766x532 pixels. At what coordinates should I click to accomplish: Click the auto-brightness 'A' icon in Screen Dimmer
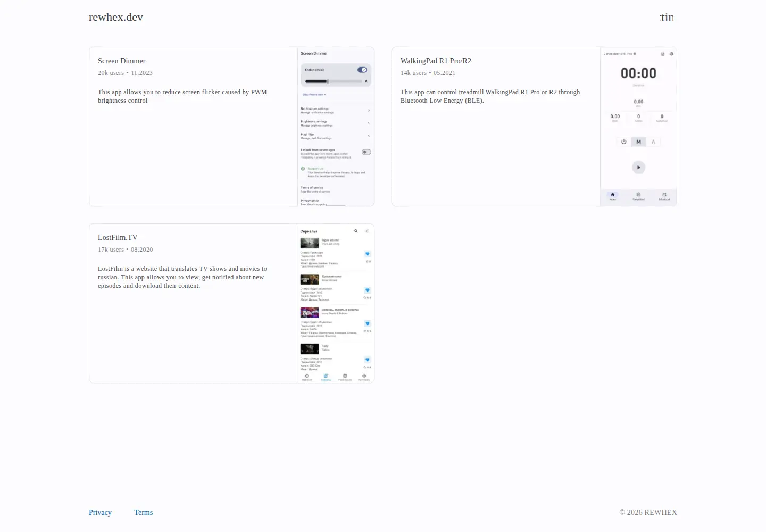pos(366,81)
